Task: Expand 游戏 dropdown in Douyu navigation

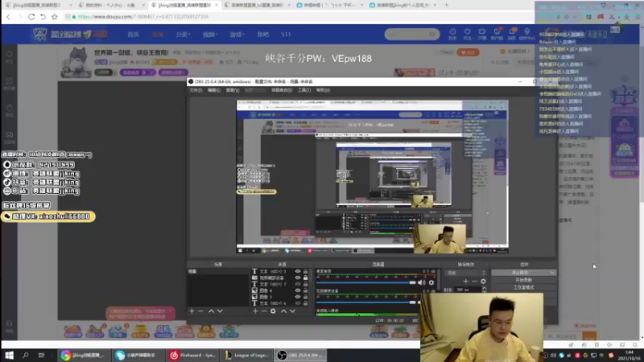Action: pos(237,35)
